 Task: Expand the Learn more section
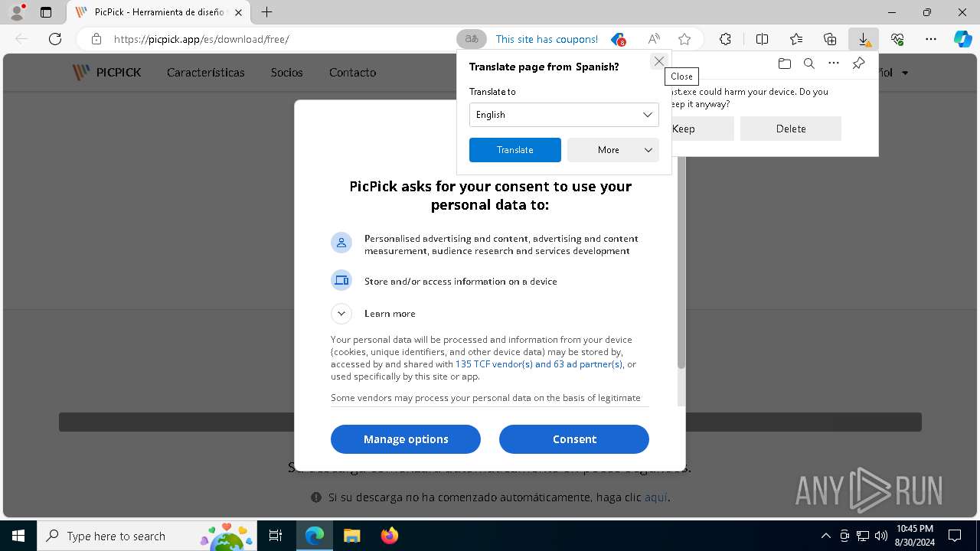coord(341,313)
